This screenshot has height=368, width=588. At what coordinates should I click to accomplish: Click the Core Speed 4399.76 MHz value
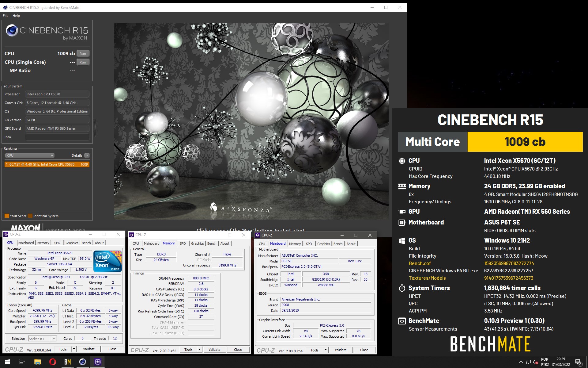click(42, 311)
